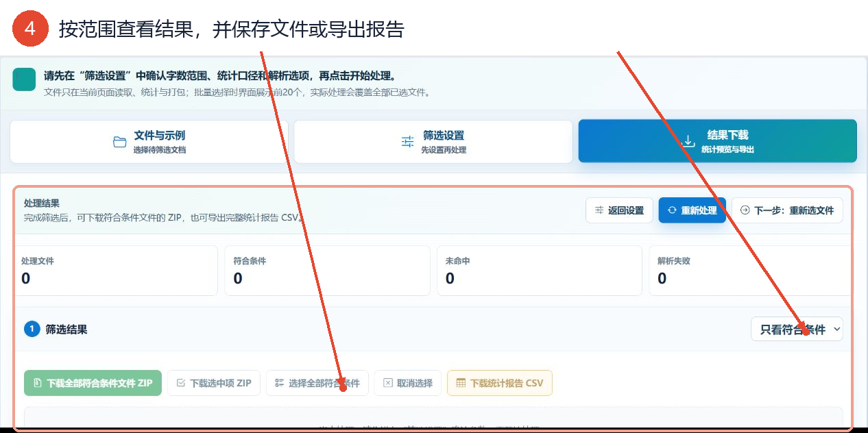This screenshot has height=433, width=868.
Task: Click the arrow icon on 下一步 button
Action: click(x=745, y=210)
